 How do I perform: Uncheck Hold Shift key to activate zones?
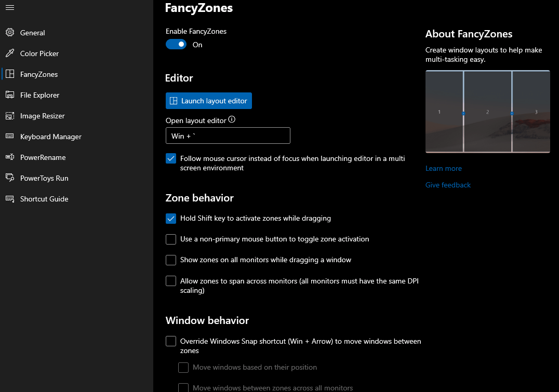tap(171, 219)
